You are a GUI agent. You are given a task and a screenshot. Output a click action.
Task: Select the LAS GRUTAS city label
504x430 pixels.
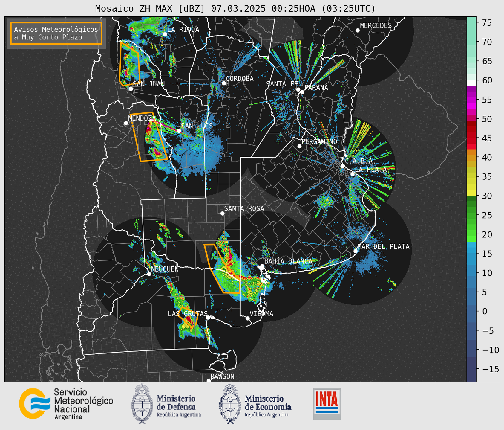point(188,314)
